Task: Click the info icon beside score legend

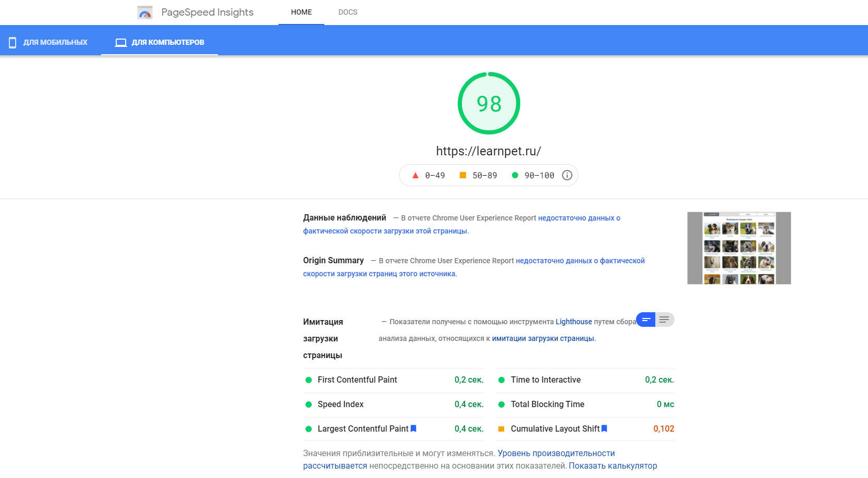Action: (x=567, y=175)
